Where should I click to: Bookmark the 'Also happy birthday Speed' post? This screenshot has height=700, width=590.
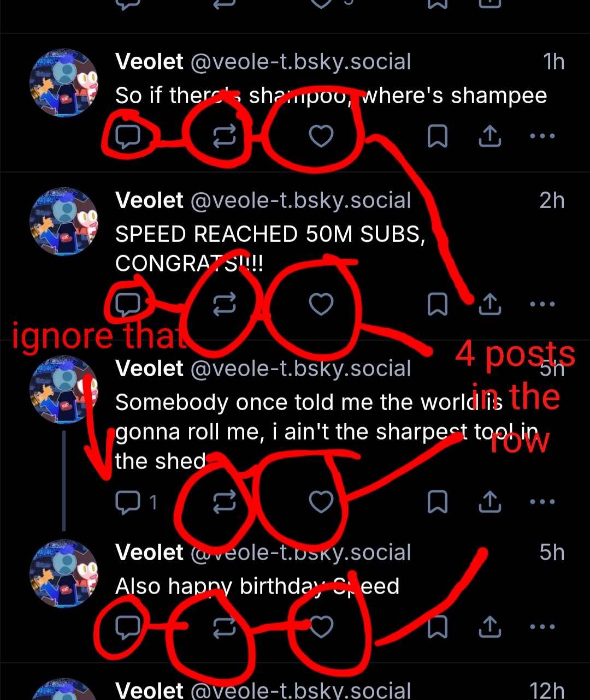436,626
